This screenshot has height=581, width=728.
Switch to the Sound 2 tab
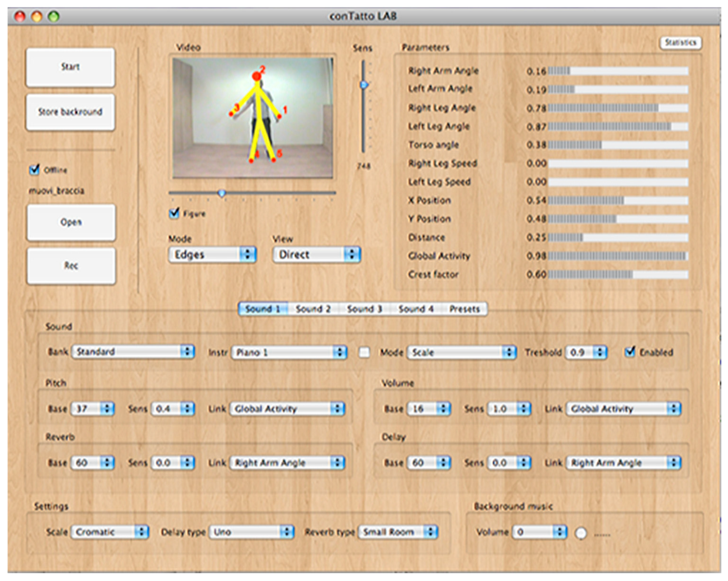tap(313, 309)
